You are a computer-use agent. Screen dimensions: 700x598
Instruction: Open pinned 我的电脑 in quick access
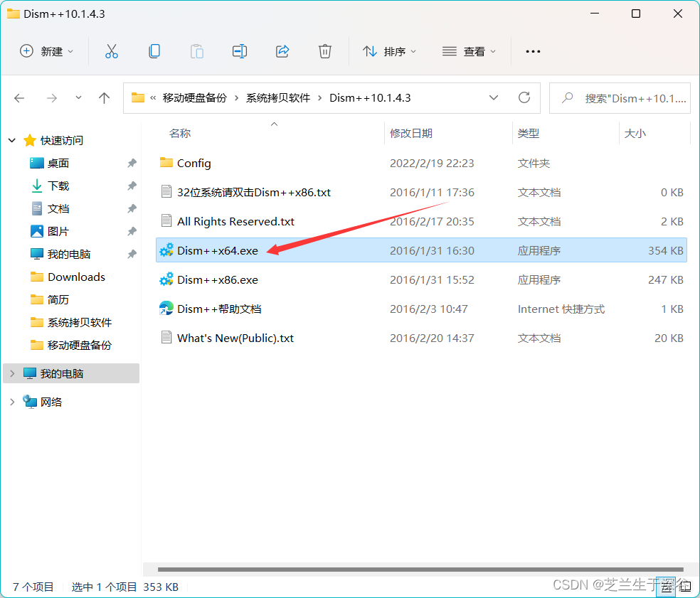tap(69, 255)
